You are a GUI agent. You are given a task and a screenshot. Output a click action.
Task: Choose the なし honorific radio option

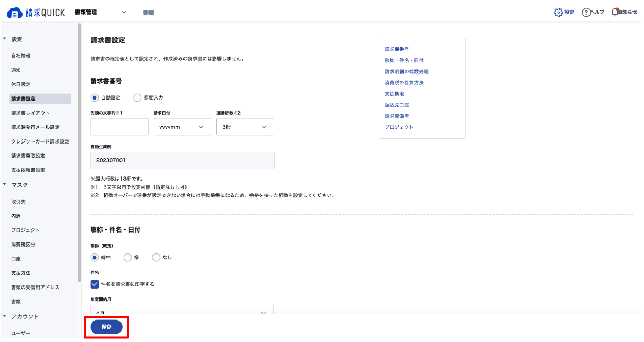click(156, 257)
